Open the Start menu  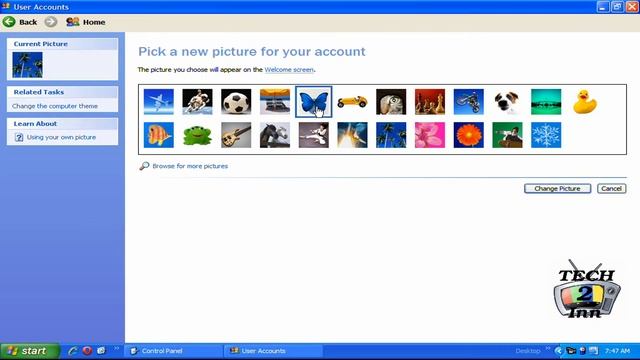(30, 351)
